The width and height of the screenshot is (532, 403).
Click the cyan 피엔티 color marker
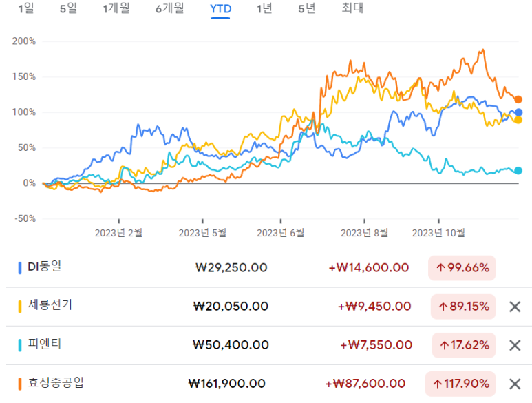pos(20,345)
